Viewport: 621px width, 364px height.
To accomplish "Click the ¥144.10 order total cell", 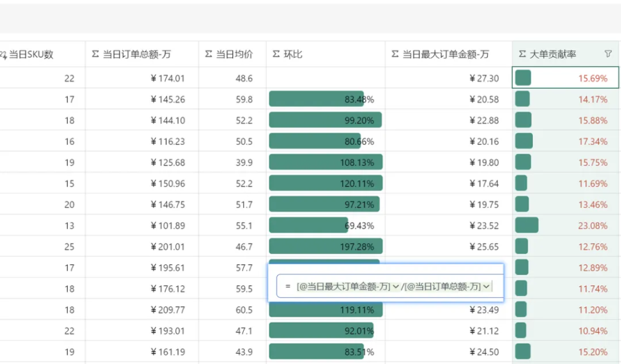I will click(142, 120).
